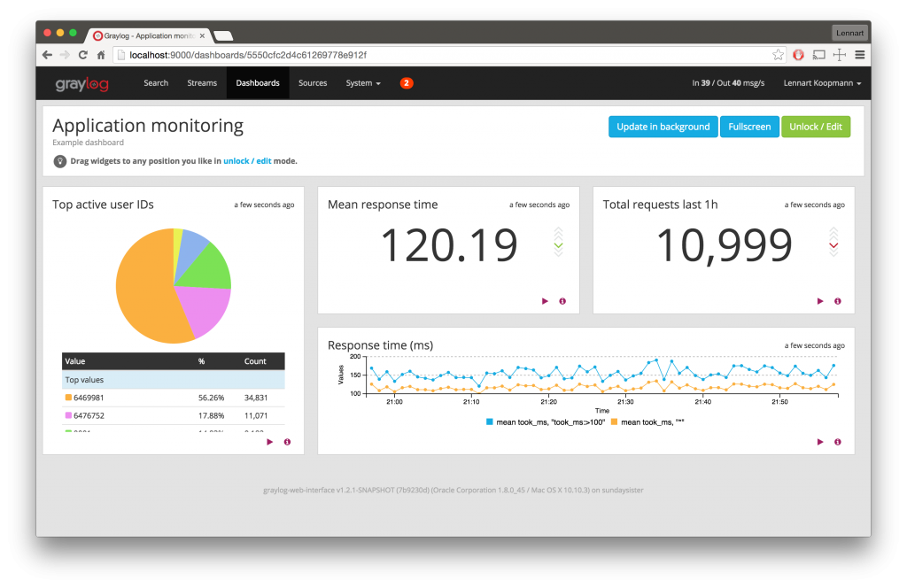907x588 pixels.
Task: Replay search for the Response time chart
Action: (819, 442)
